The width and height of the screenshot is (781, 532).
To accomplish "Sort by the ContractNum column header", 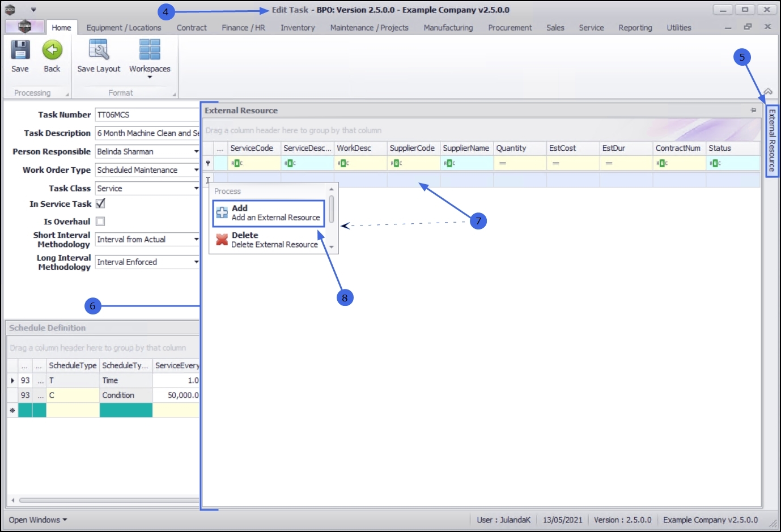I will click(x=680, y=148).
